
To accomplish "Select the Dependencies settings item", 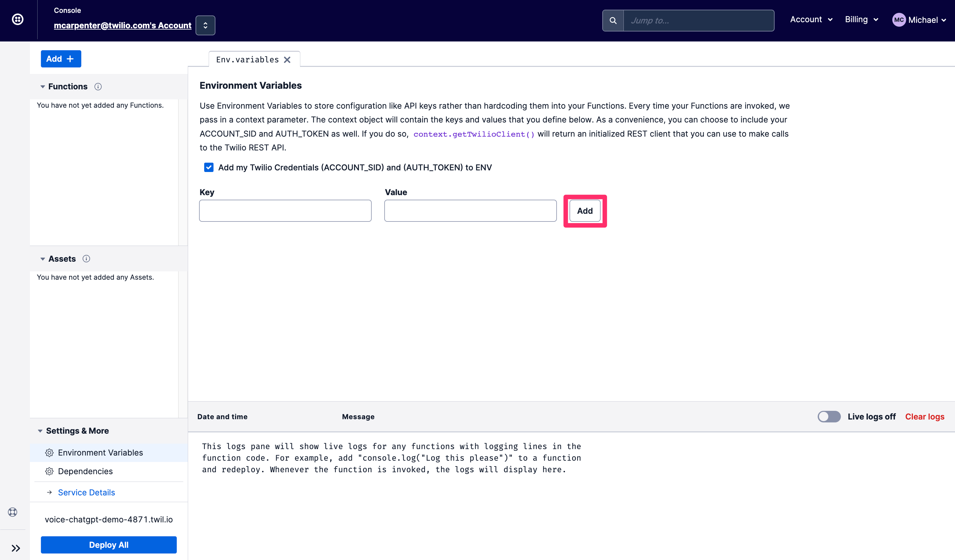I will (x=85, y=471).
